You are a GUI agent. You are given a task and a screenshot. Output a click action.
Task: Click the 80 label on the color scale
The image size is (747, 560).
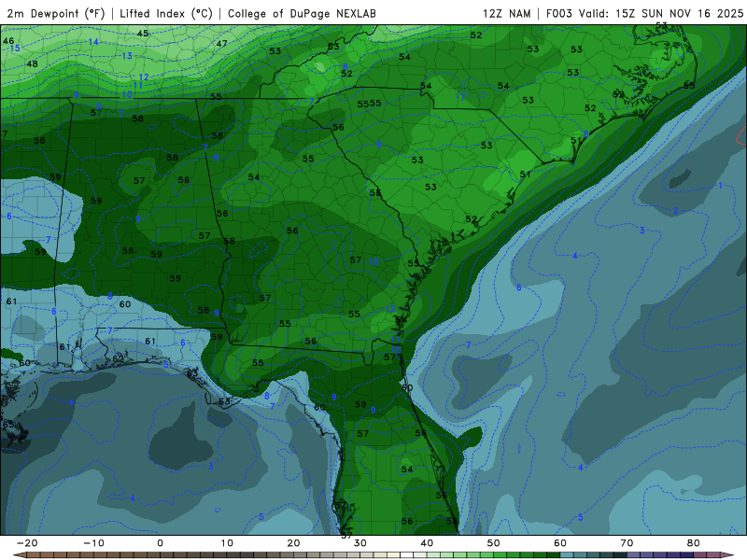pyautogui.click(x=694, y=543)
